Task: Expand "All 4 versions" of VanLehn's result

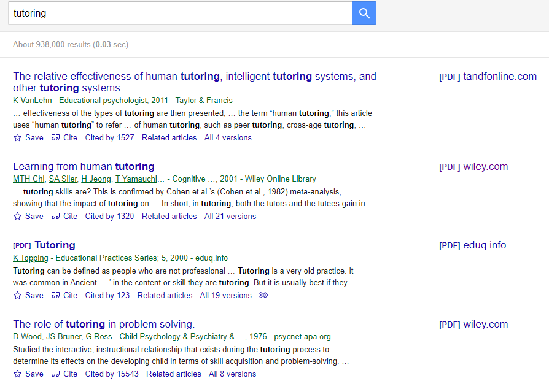Action: (x=228, y=137)
